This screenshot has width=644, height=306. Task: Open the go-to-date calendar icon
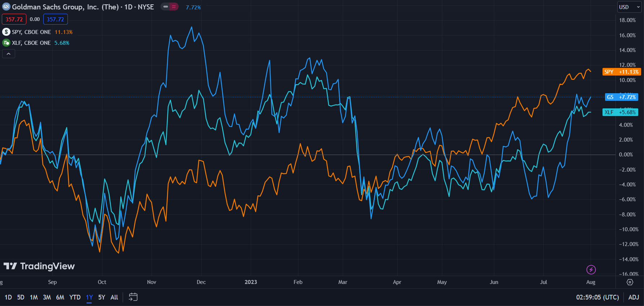tap(133, 297)
